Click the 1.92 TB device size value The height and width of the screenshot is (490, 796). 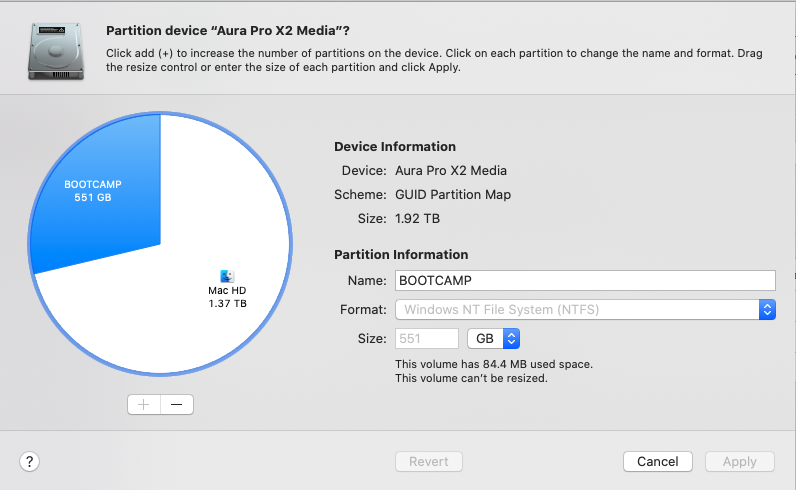click(x=418, y=218)
